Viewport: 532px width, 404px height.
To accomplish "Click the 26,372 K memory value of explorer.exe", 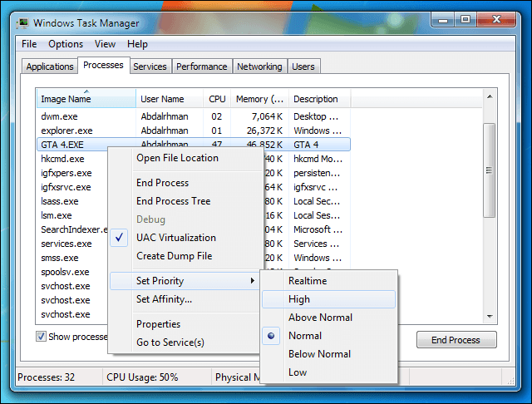I will 265,131.
